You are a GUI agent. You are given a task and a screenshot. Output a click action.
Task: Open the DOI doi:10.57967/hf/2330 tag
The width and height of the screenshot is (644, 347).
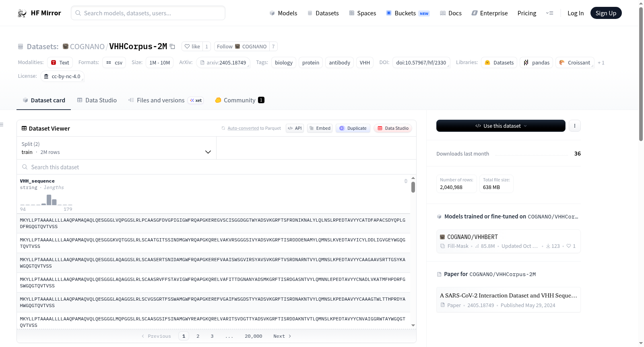pos(421,62)
